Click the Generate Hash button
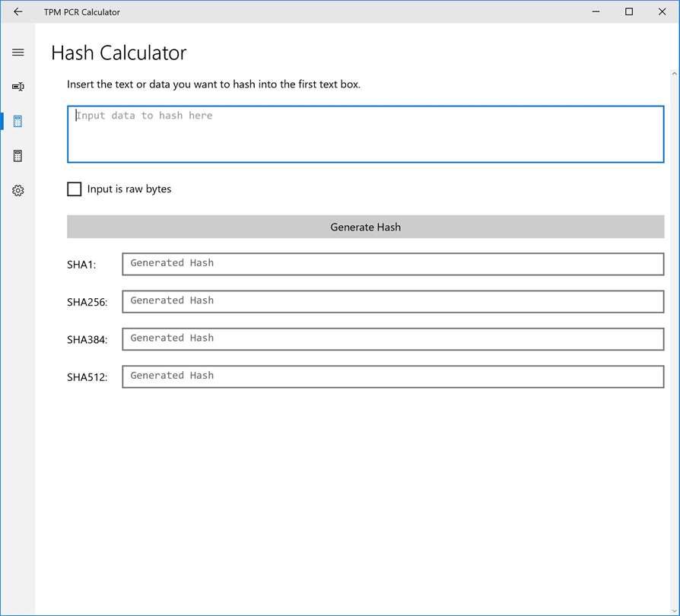Screen dimensions: 680x616 point(366,227)
